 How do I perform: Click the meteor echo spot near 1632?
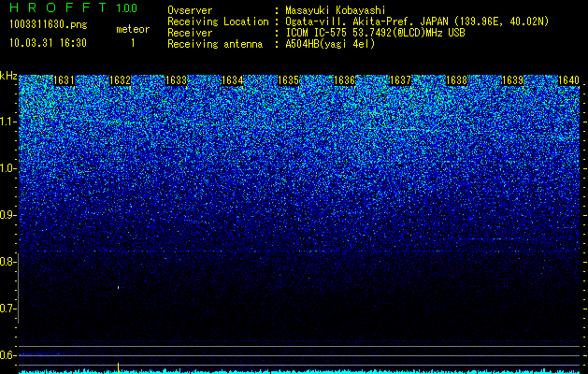coord(118,288)
